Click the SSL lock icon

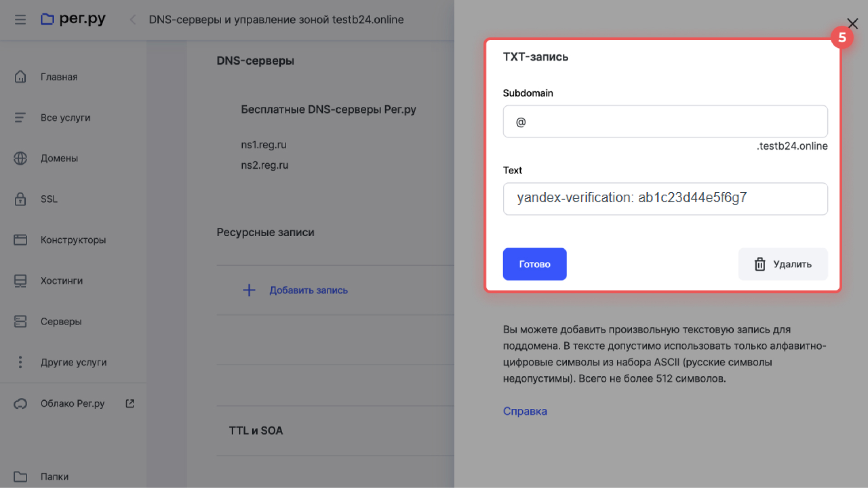(x=20, y=199)
